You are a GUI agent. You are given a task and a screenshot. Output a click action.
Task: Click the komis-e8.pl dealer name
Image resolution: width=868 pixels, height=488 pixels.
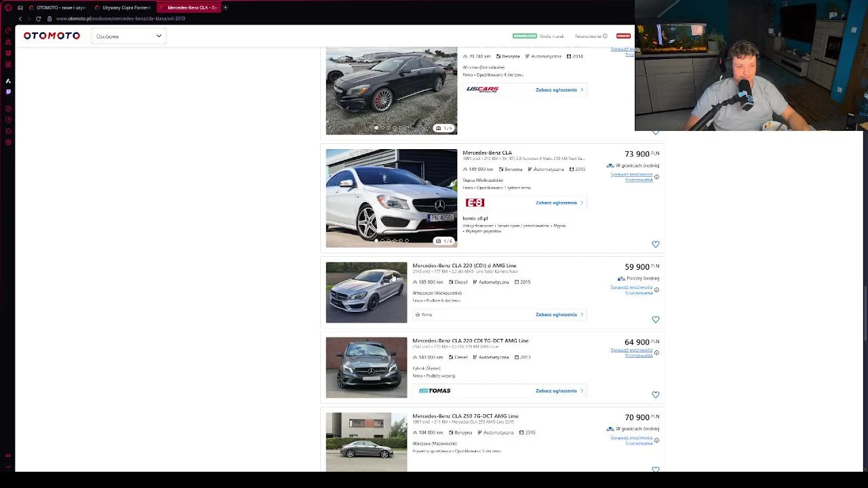click(x=475, y=218)
